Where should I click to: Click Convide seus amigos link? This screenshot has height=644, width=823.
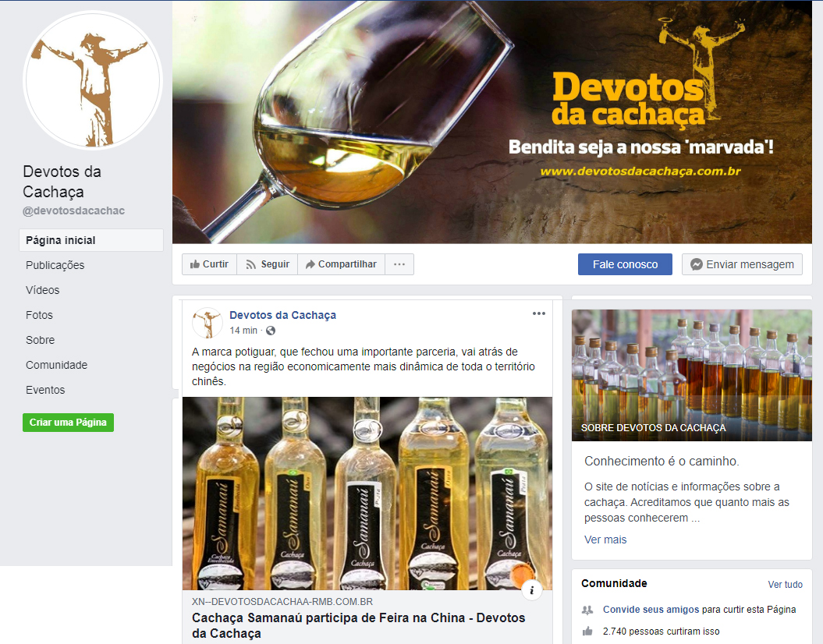[651, 610]
